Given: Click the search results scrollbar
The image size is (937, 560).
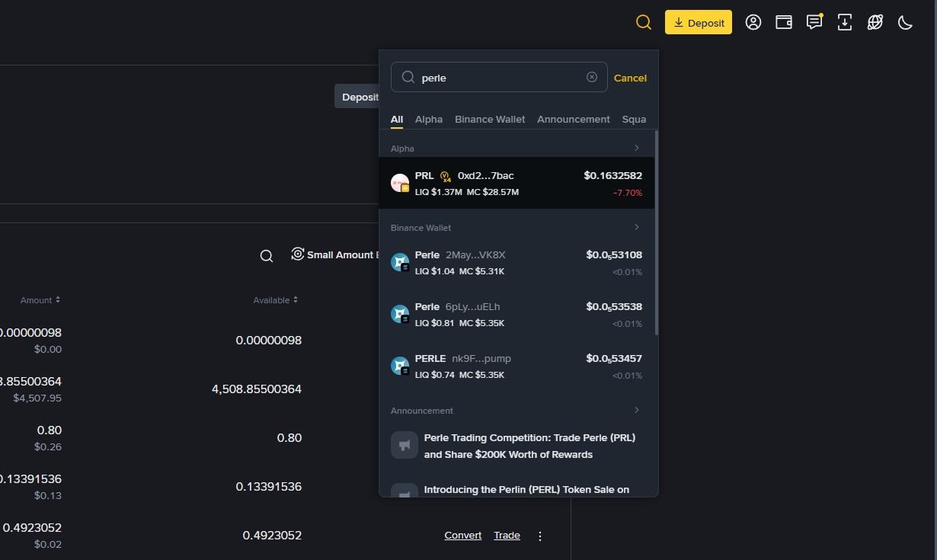Looking at the screenshot, I should 656,232.
